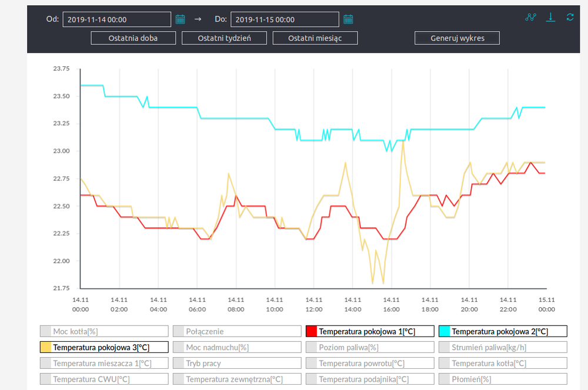
Task: Click the line chart points icon
Action: (x=531, y=17)
